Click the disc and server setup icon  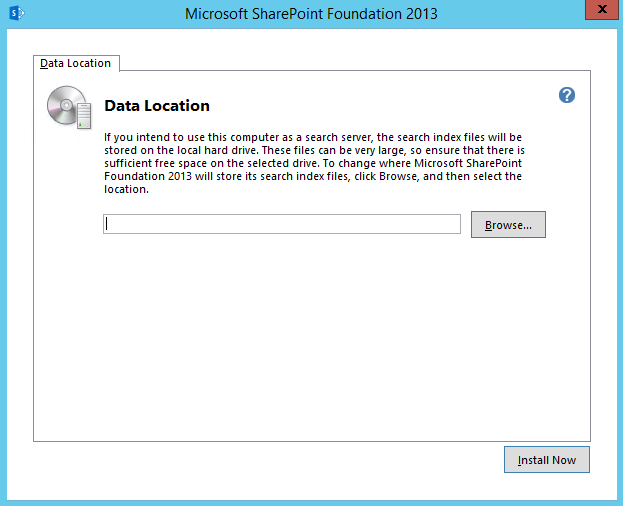[69, 107]
